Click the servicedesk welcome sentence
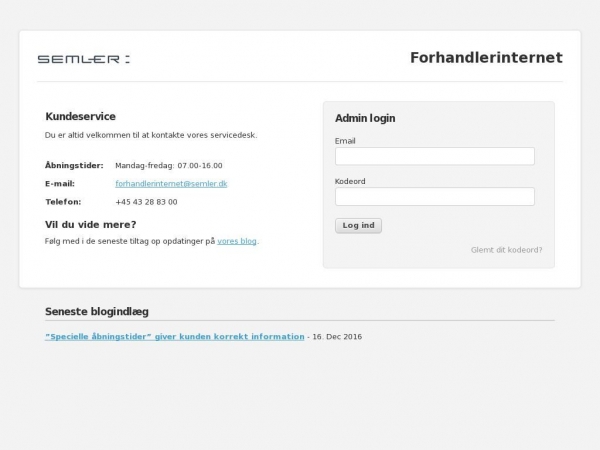This screenshot has height=450, width=600. tap(151, 135)
